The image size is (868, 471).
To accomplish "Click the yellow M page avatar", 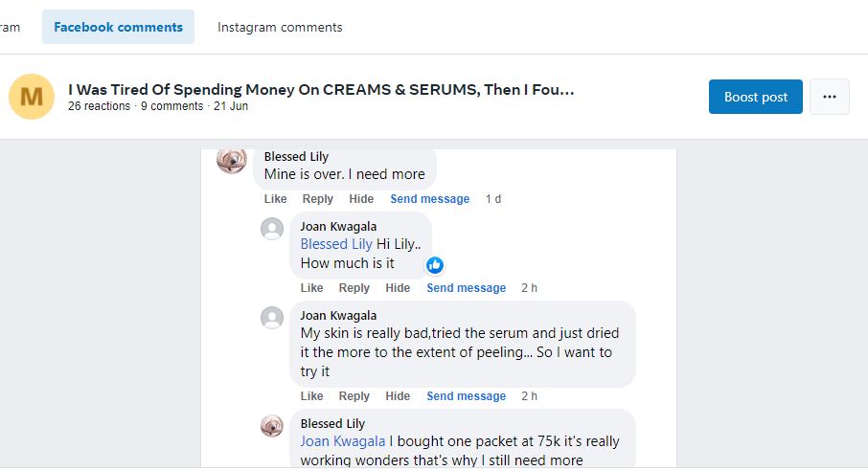I will (32, 96).
